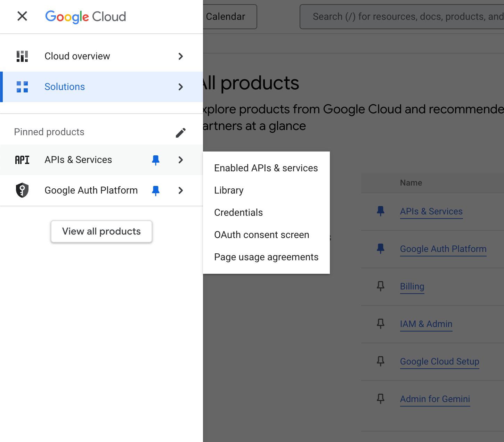Choose Enabled APIs & services from submenu
The width and height of the screenshot is (504, 442).
point(266,168)
